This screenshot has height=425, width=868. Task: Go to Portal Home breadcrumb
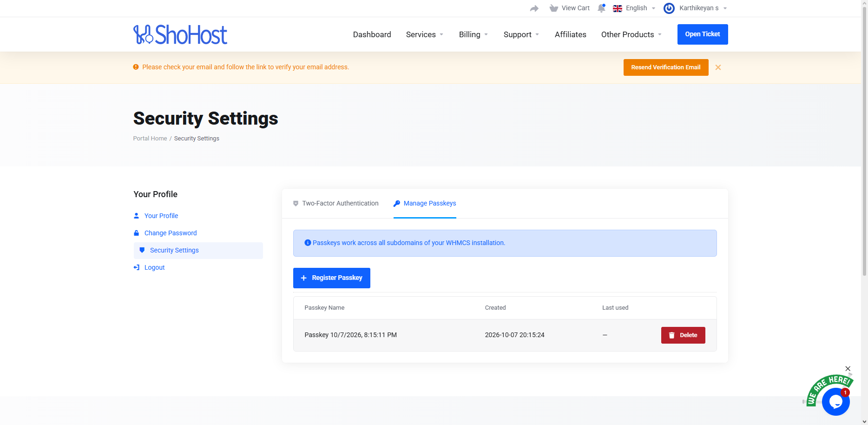point(150,139)
